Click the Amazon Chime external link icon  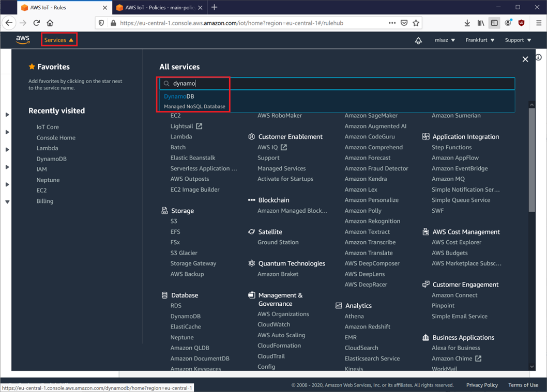478,358
